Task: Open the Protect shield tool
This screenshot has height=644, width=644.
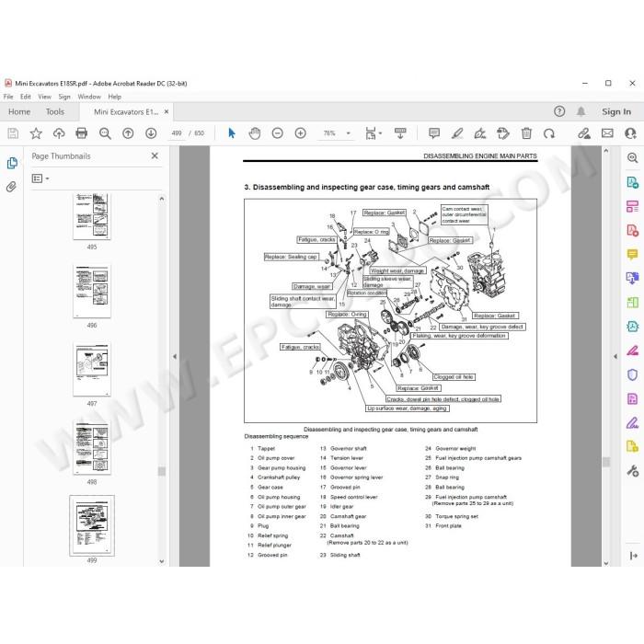Action: [x=633, y=374]
